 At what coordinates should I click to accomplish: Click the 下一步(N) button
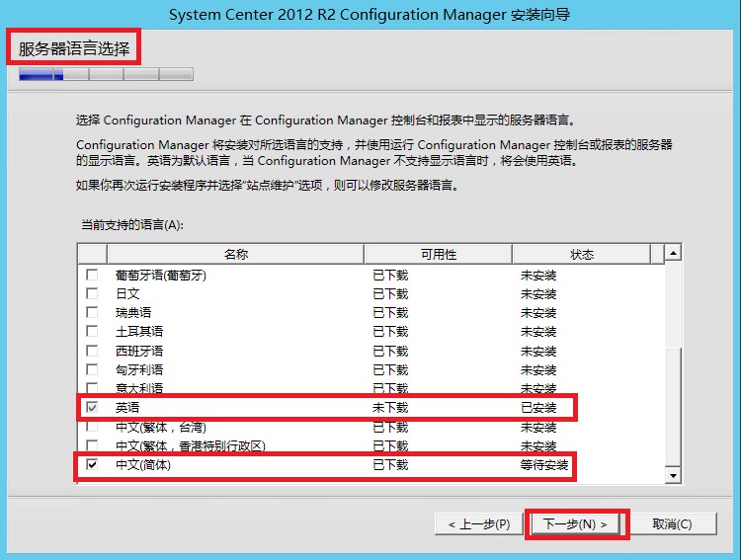pyautogui.click(x=575, y=524)
